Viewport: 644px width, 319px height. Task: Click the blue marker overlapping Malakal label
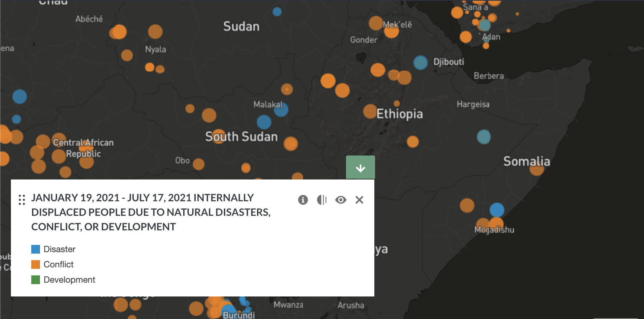coord(281,110)
